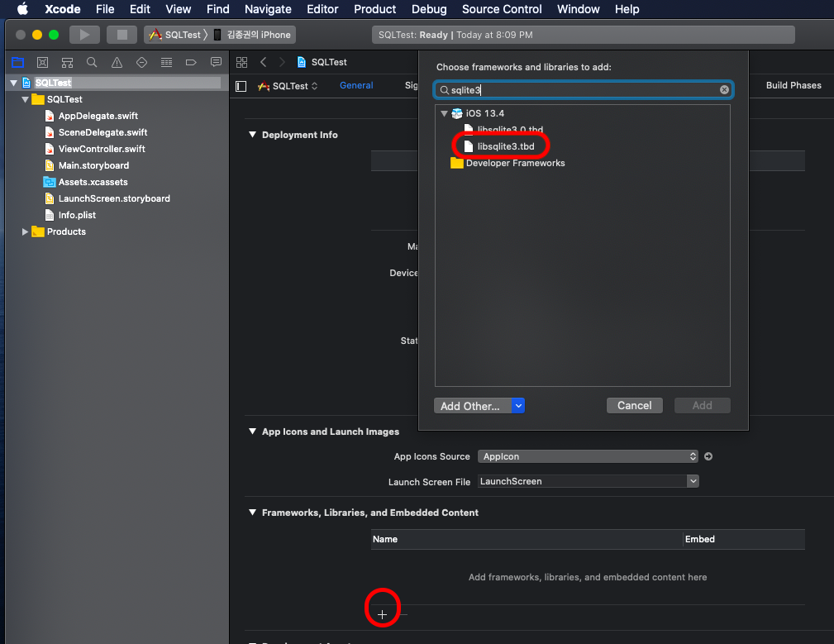Click the Add Other... button

tap(473, 406)
